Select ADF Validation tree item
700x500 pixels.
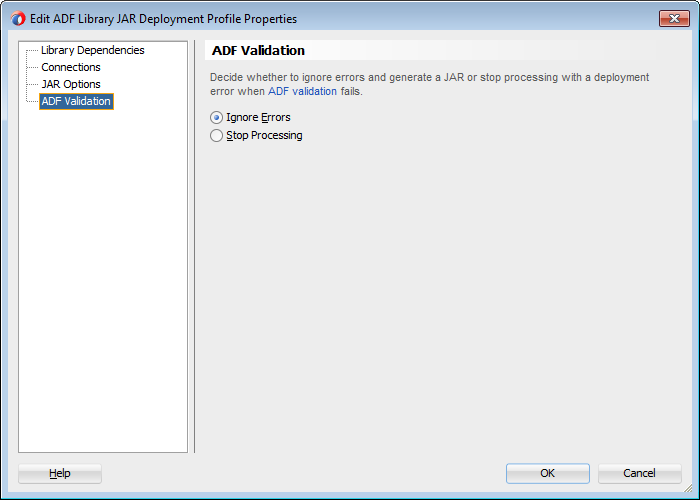[x=76, y=101]
